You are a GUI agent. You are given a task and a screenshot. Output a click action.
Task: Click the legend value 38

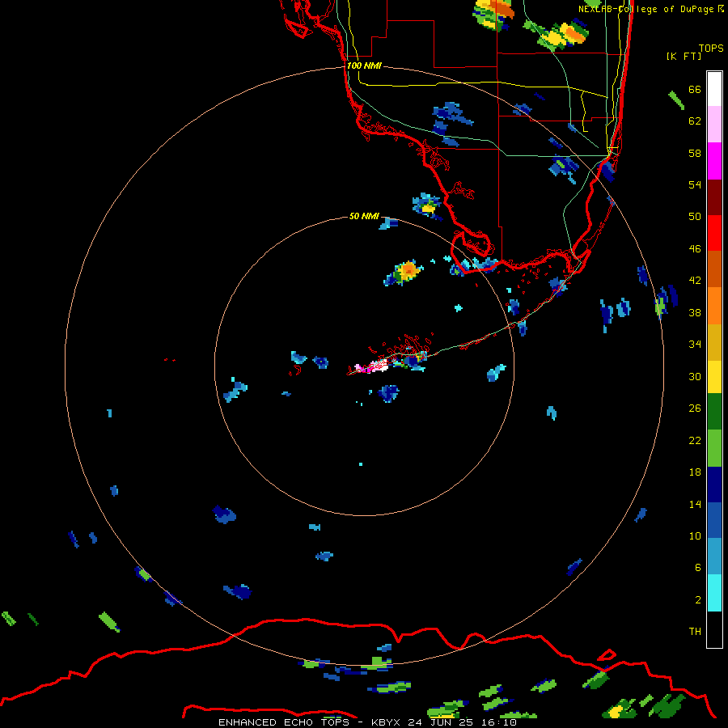coord(695,312)
